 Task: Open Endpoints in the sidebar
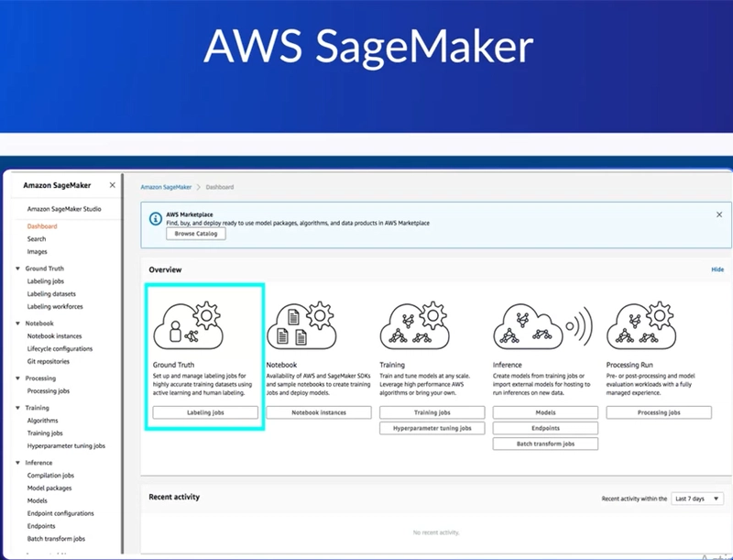tap(41, 526)
